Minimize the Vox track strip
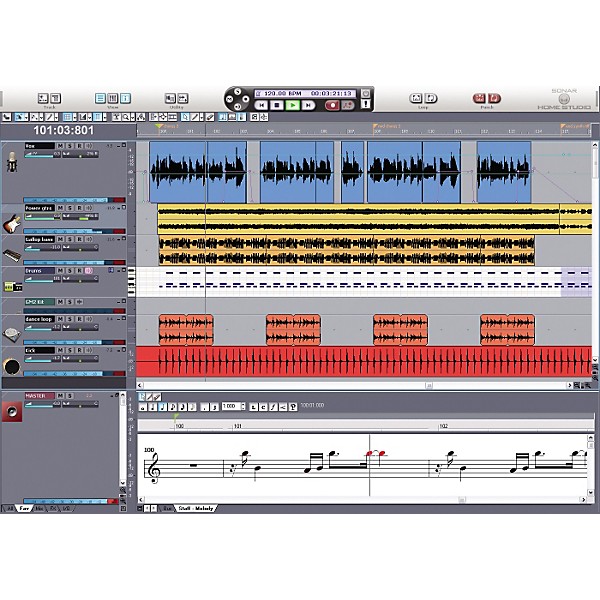The height and width of the screenshot is (600, 600). (119, 146)
